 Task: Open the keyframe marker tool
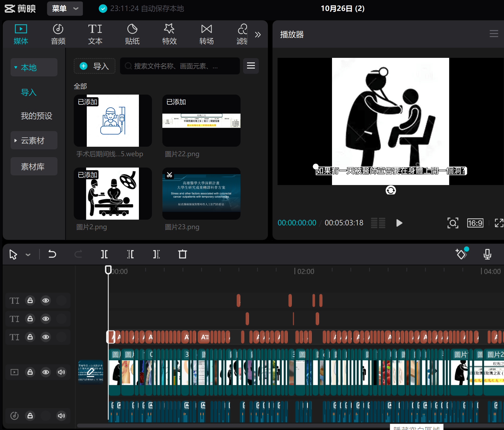click(461, 254)
